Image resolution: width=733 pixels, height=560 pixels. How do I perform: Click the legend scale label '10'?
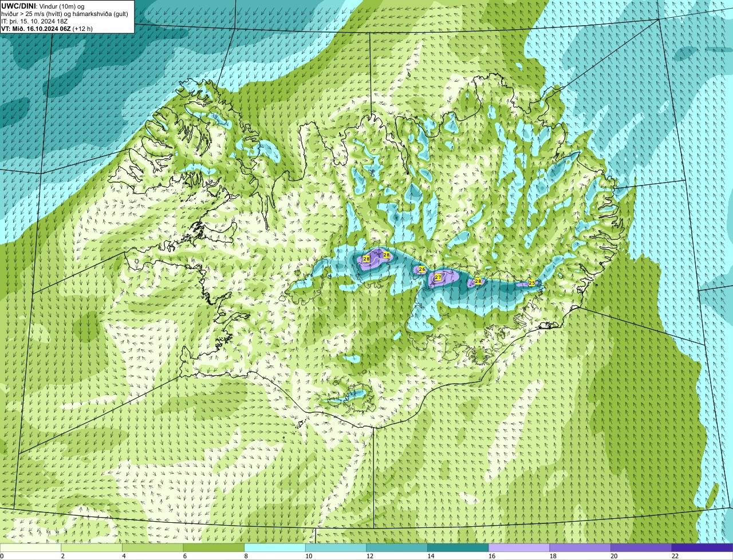coord(309,556)
